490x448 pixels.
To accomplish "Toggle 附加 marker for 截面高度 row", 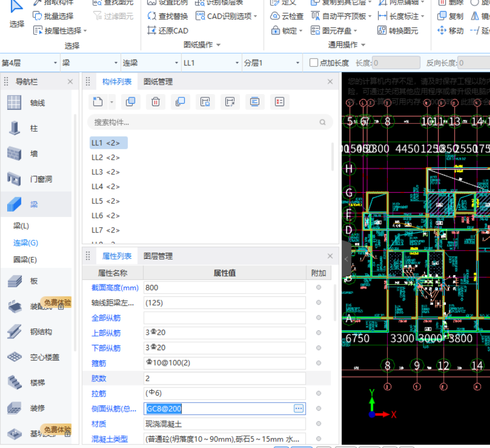I will 318,287.
